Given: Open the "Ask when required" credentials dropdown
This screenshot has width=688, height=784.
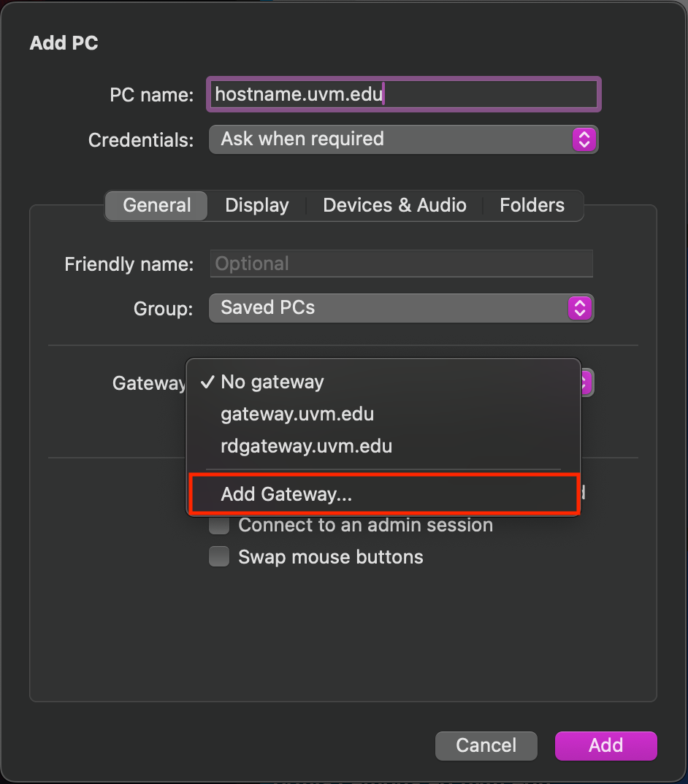Looking at the screenshot, I should coord(403,139).
